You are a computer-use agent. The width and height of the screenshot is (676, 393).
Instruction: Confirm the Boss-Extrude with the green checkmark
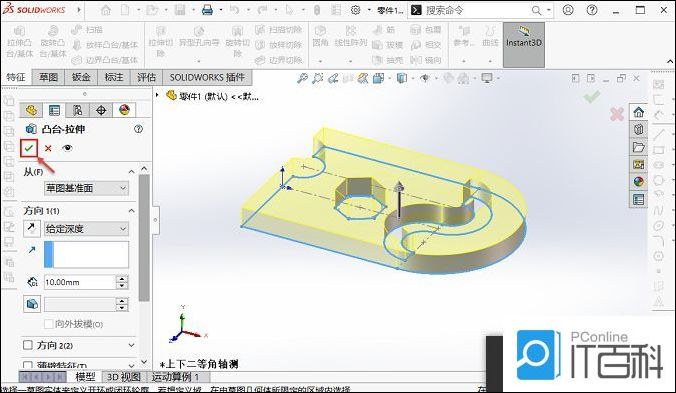click(29, 148)
